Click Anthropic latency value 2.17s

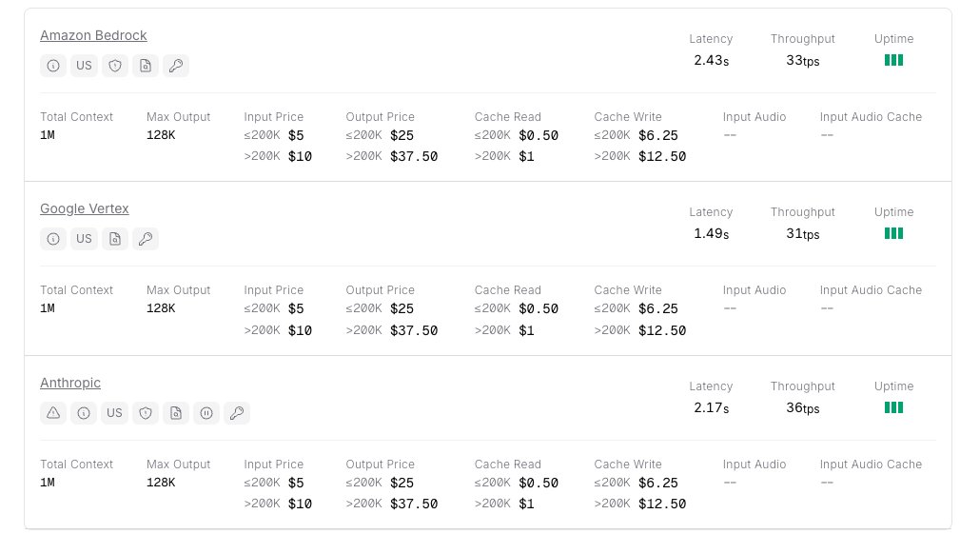click(x=712, y=407)
